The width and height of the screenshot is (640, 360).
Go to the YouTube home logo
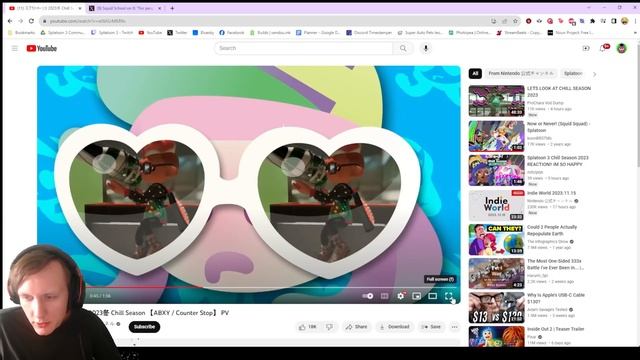pyautogui.click(x=42, y=48)
